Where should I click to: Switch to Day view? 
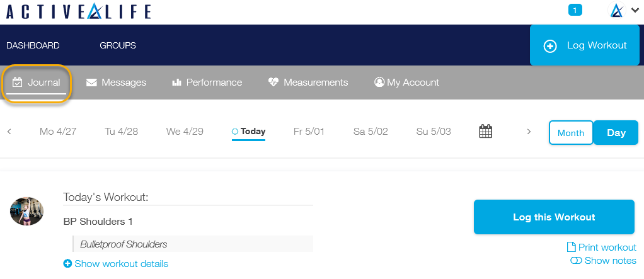[616, 132]
